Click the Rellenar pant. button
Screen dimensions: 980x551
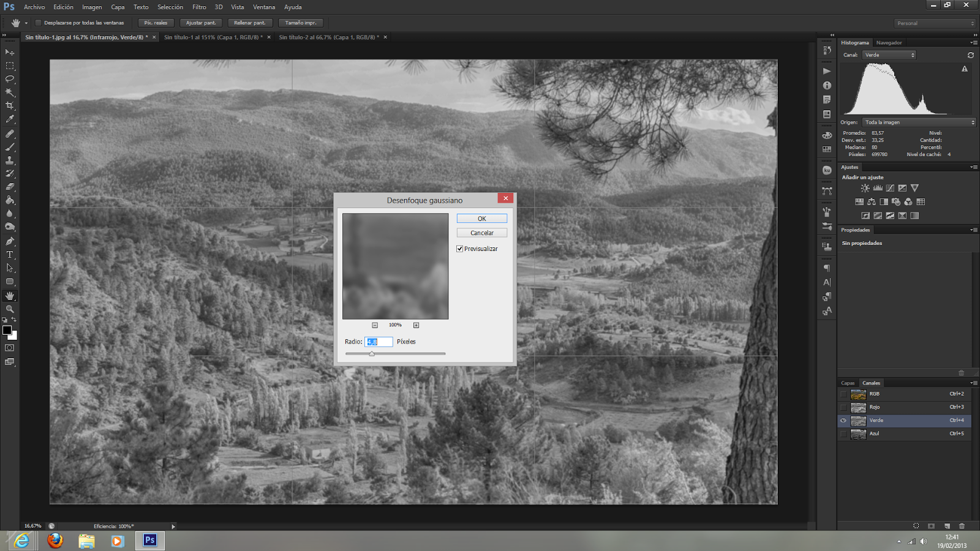250,23
